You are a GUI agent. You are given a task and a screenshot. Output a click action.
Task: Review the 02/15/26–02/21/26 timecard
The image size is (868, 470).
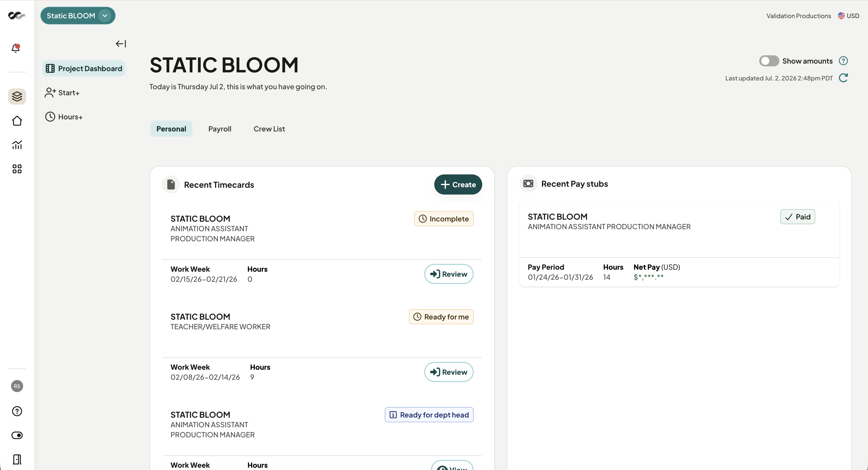click(x=449, y=274)
